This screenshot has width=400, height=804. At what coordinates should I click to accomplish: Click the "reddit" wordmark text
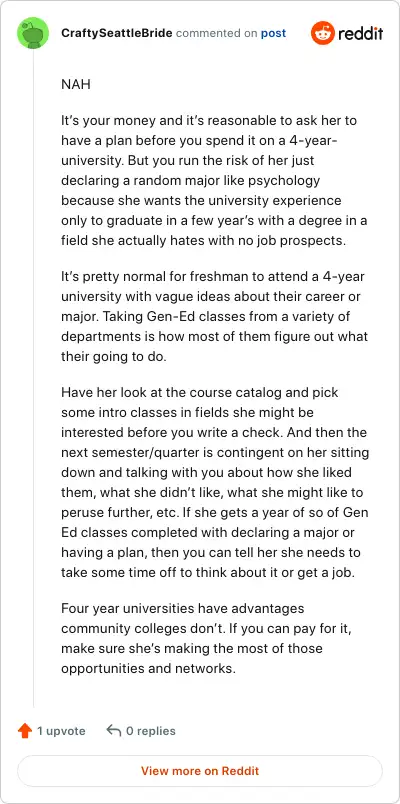[360, 34]
